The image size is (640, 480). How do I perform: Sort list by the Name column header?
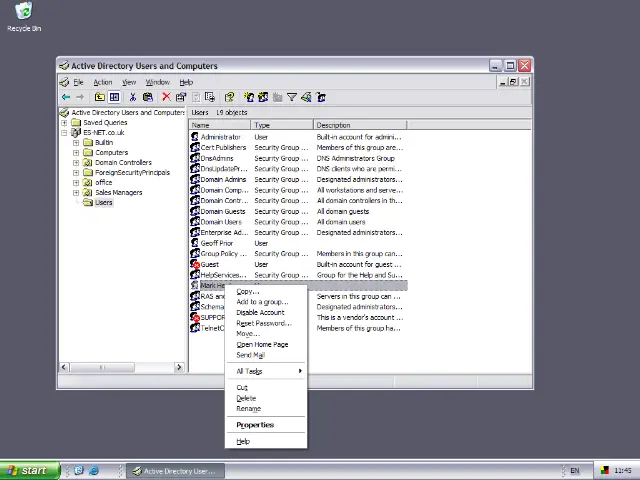point(220,125)
